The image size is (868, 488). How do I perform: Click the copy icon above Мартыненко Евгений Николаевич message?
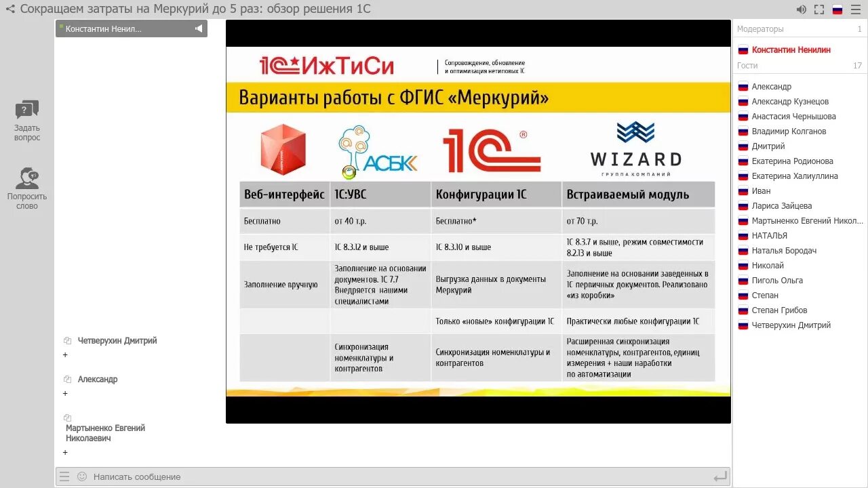tap(67, 418)
